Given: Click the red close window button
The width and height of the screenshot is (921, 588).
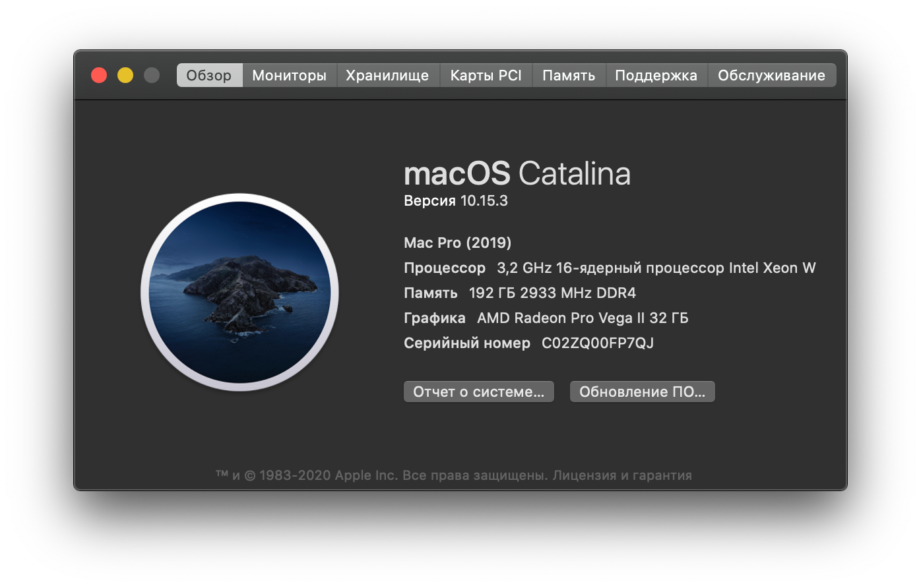Looking at the screenshot, I should point(99,75).
